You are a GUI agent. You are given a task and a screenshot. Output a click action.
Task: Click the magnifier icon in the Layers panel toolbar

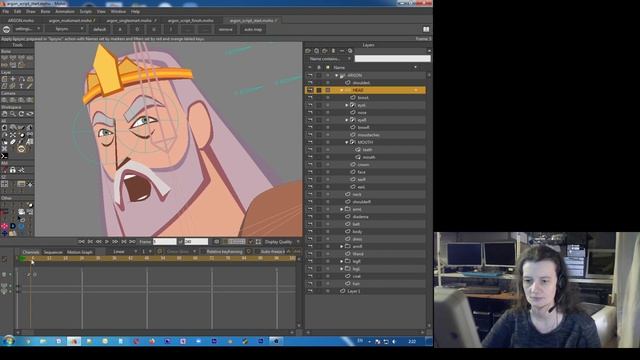(x=350, y=51)
